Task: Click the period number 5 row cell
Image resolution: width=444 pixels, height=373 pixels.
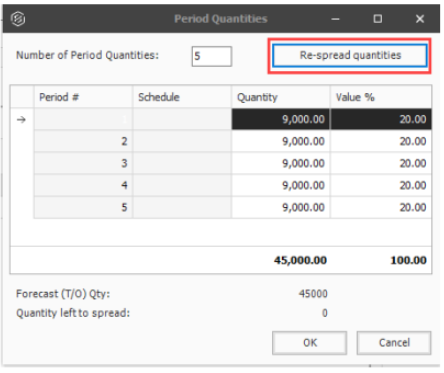Action: click(x=83, y=207)
